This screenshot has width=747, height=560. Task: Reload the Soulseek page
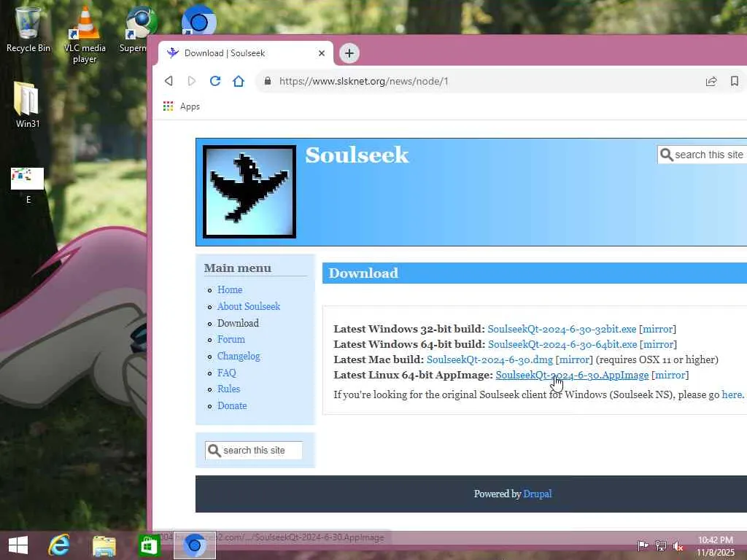[215, 81]
